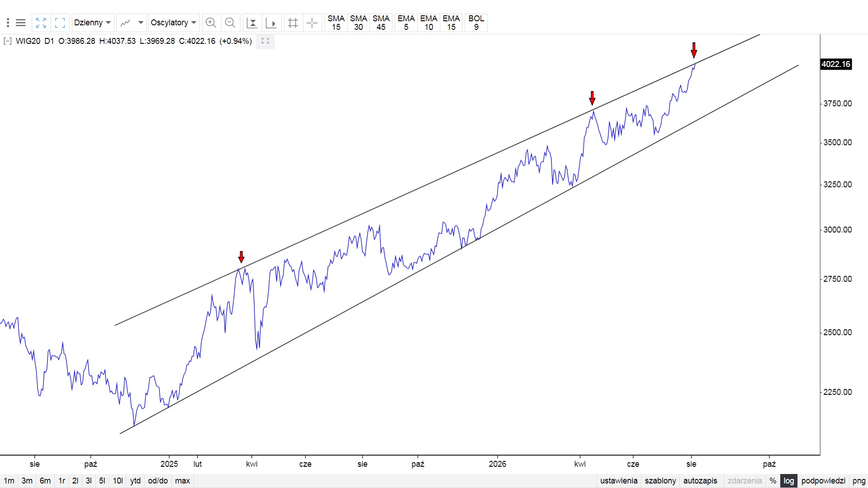The image size is (868, 488).
Task: Click the vertical auto-scale axis icon
Action: click(252, 23)
